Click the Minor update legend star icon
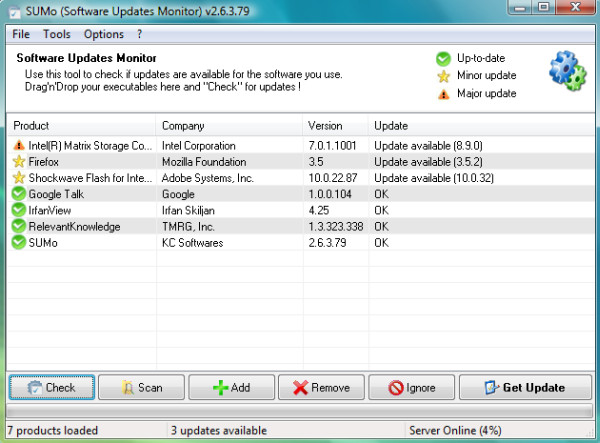 pos(443,76)
